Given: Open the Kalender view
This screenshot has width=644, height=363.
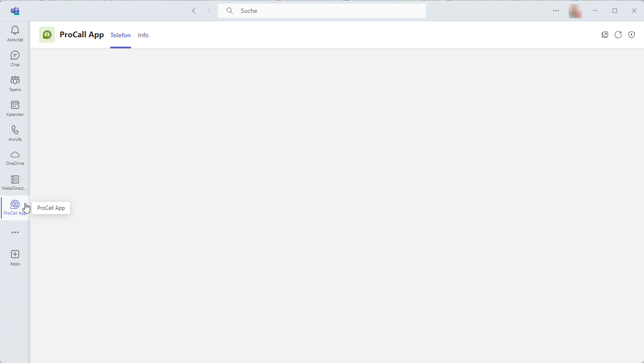Looking at the screenshot, I should coord(15,108).
